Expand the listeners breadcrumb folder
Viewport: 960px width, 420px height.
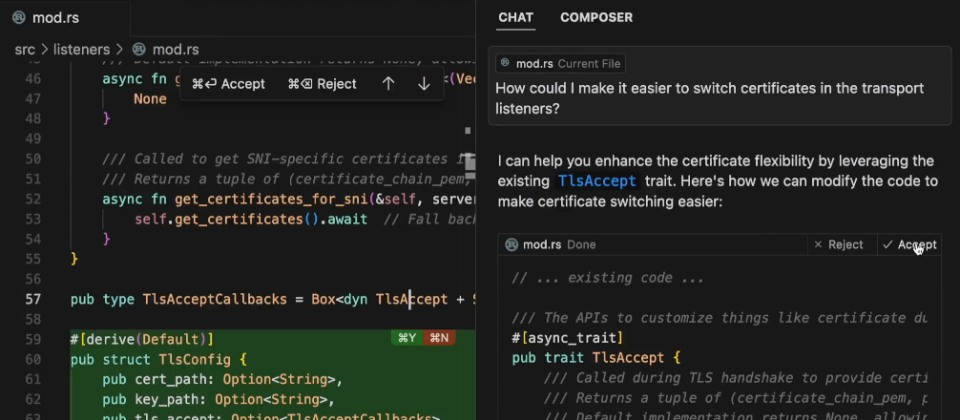[x=81, y=49]
